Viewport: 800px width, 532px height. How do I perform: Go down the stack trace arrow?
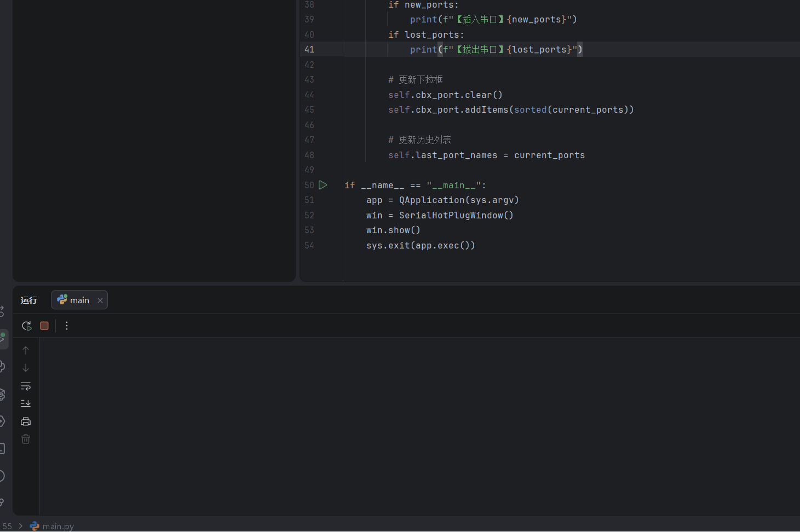[x=26, y=368]
